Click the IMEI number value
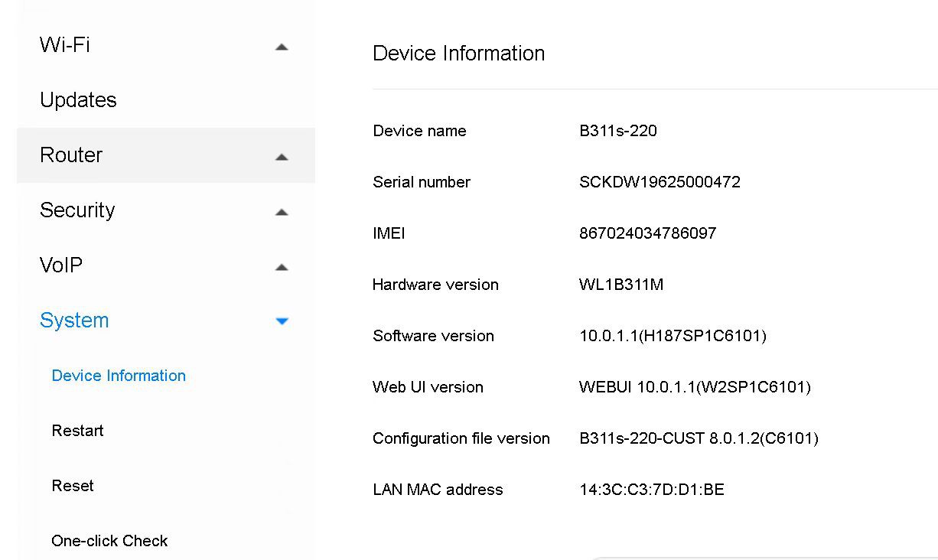Viewport: 938px width, 560px height. coord(647,233)
